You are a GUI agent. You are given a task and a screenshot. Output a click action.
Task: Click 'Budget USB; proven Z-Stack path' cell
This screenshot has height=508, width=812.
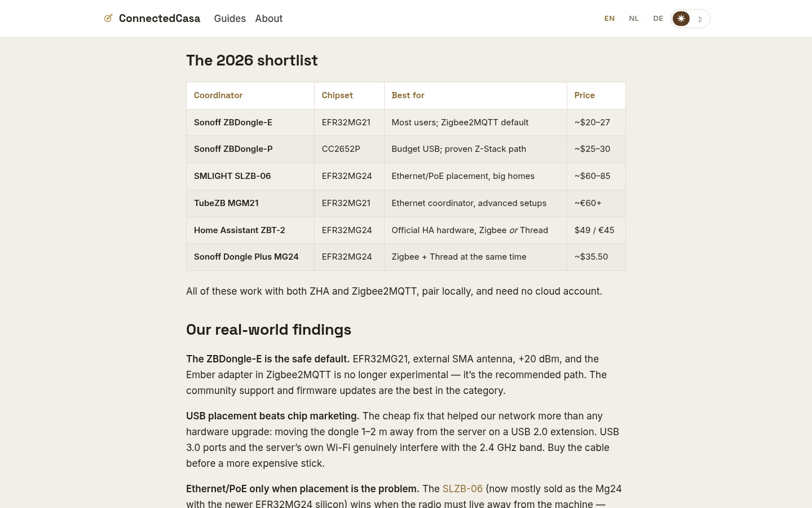(x=475, y=149)
